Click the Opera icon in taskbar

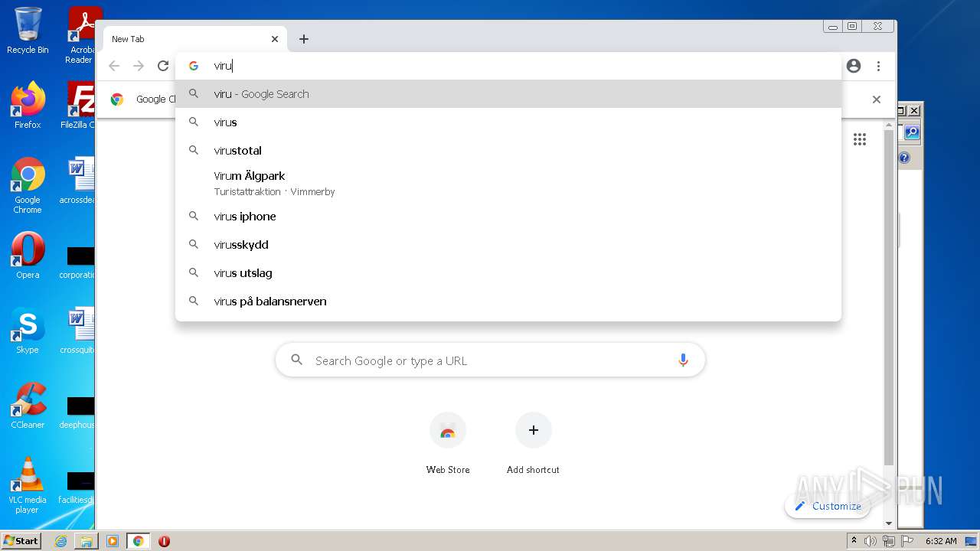tap(164, 541)
